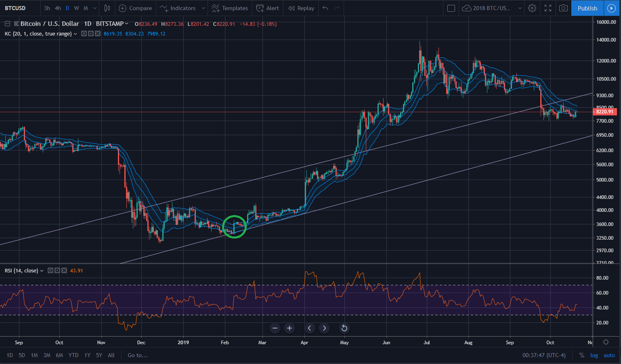Select the W weekly interval
The width and height of the screenshot is (621, 364).
[x=76, y=8]
